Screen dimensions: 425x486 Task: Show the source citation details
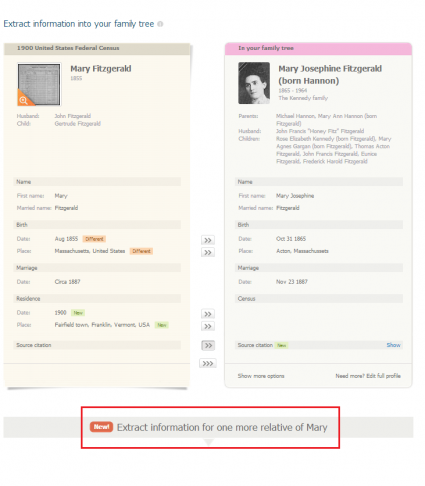393,345
